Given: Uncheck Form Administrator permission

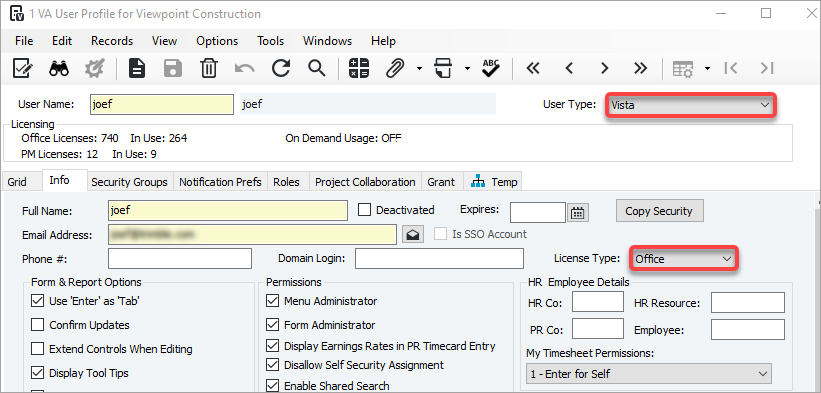Looking at the screenshot, I should point(273,325).
